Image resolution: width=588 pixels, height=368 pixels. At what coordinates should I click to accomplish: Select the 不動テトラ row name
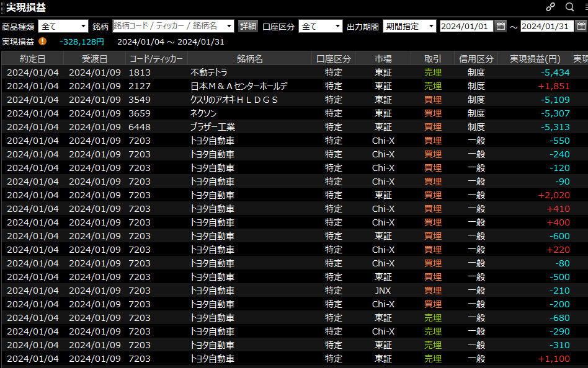coord(209,72)
